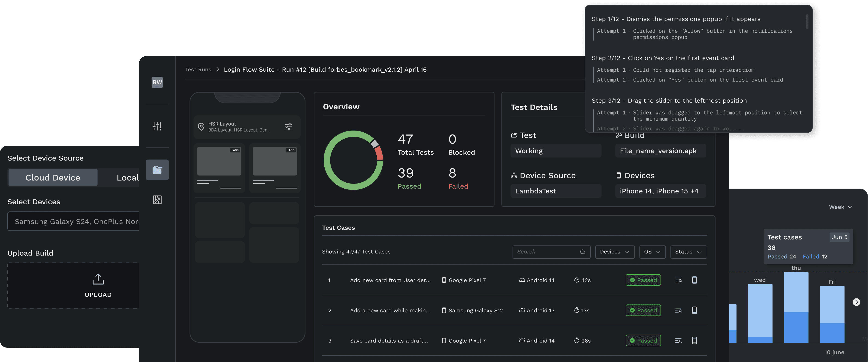The width and height of the screenshot is (868, 362).
Task: Click the Android icon in row 2
Action: point(522,310)
